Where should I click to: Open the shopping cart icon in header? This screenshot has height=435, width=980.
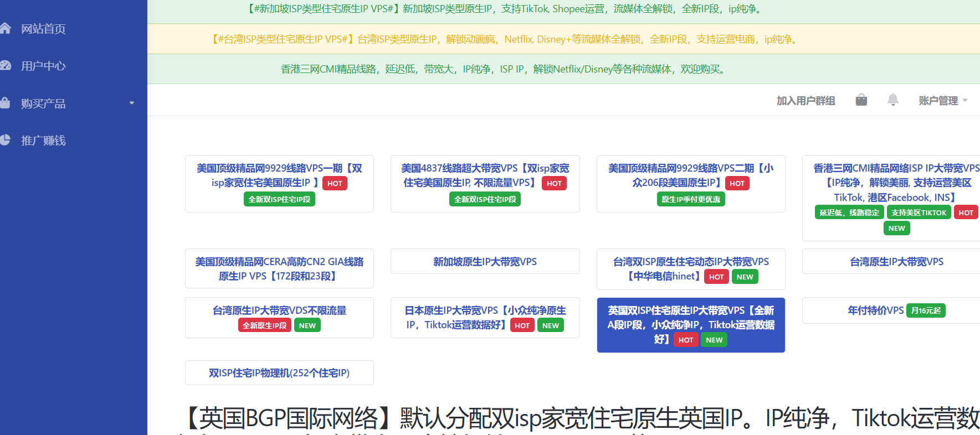click(861, 100)
